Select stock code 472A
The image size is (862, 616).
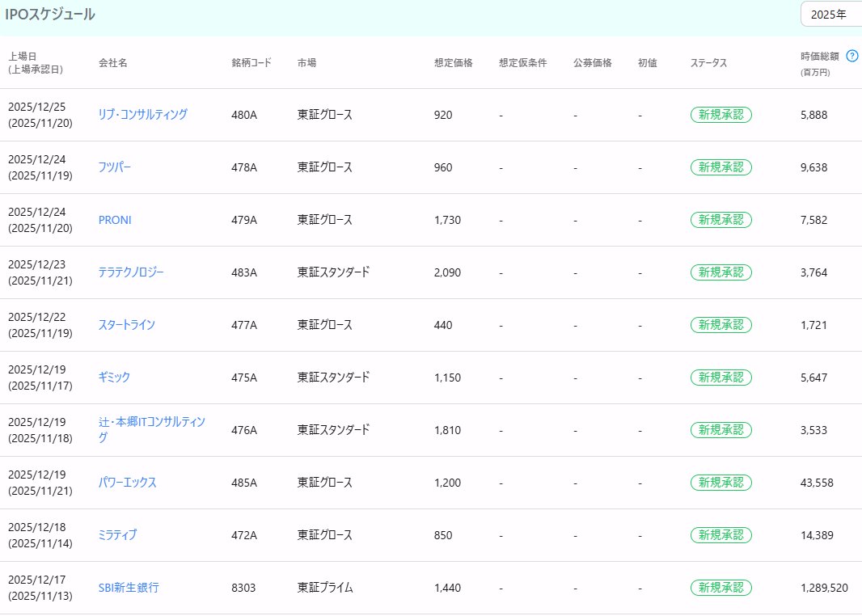click(x=244, y=535)
